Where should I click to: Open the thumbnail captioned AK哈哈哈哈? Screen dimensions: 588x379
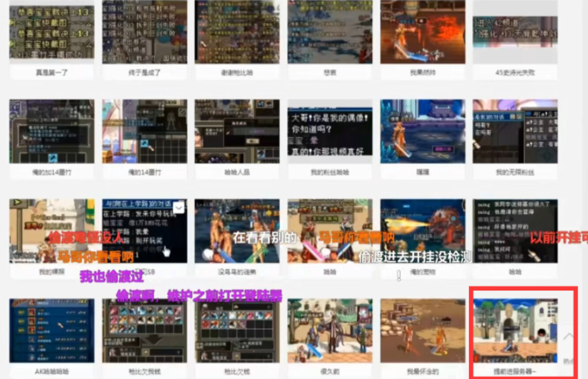(52, 331)
